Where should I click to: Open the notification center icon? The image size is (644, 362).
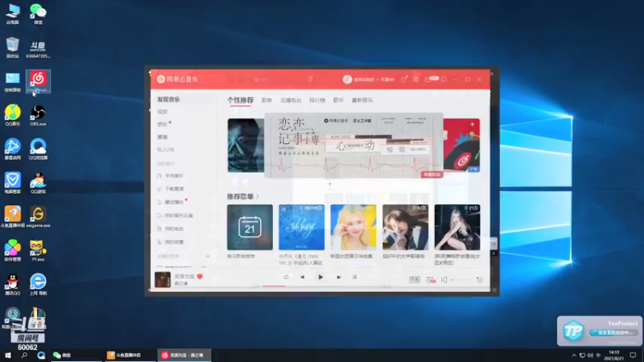coord(633,355)
